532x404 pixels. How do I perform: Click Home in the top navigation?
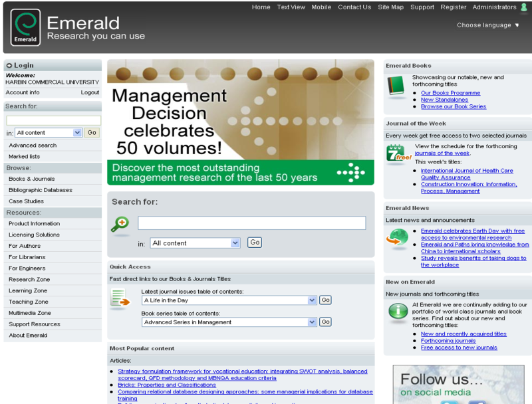pyautogui.click(x=261, y=7)
